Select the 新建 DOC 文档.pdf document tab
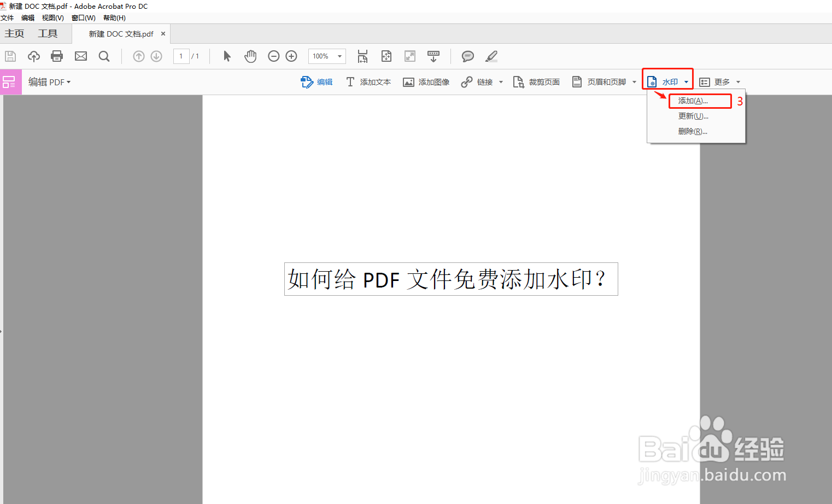This screenshot has width=832, height=504. (121, 34)
